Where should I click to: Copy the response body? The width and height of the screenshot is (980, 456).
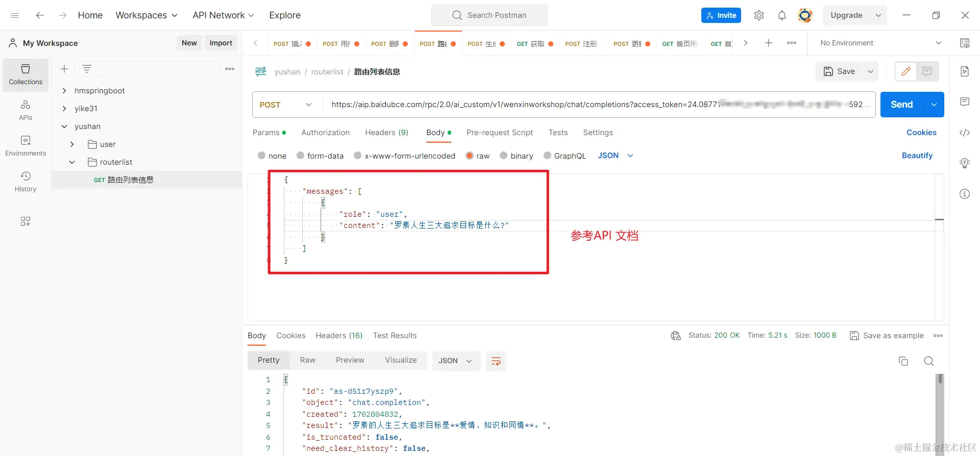click(903, 361)
